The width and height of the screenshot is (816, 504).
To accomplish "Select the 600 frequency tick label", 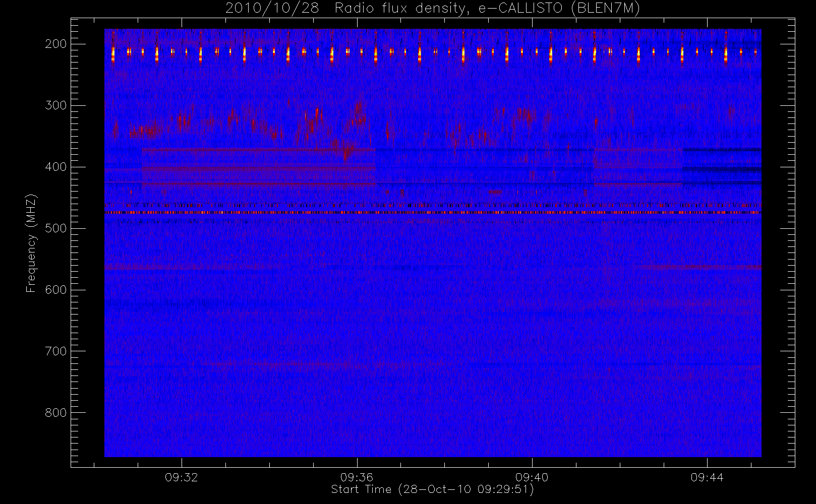I will click(56, 290).
